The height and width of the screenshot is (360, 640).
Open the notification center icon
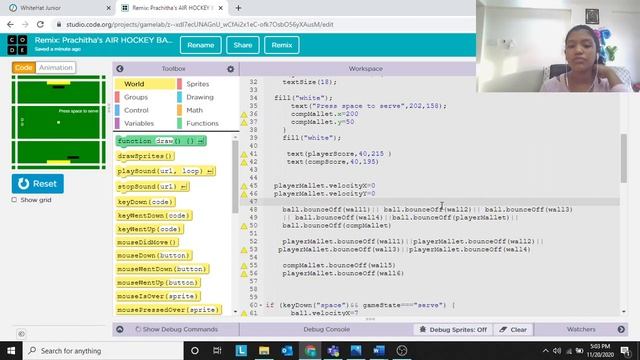click(x=625, y=351)
